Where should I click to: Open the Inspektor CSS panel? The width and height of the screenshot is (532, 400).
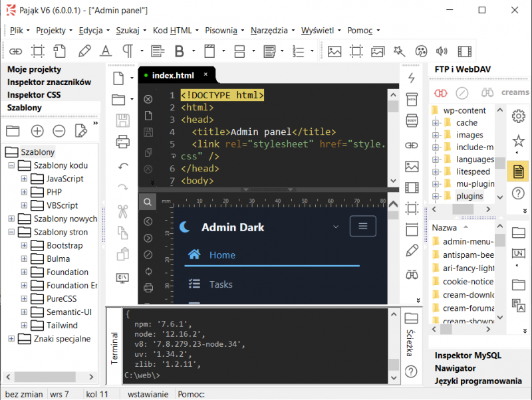pyautogui.click(x=34, y=95)
